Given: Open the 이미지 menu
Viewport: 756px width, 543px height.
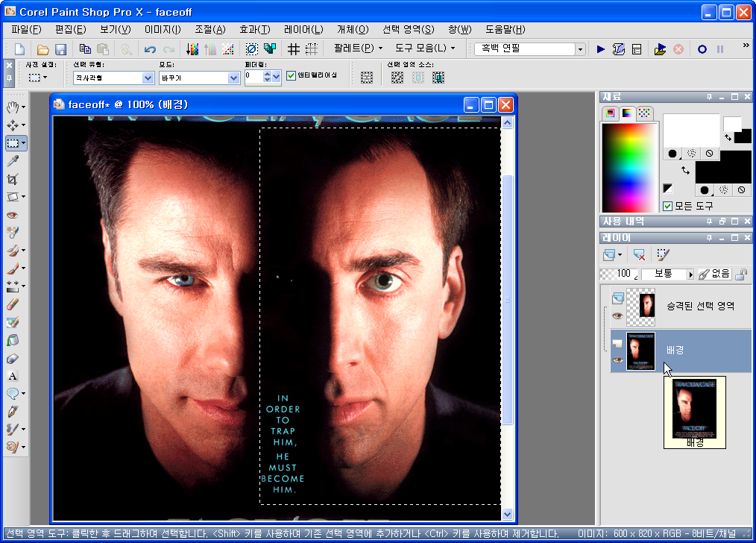Looking at the screenshot, I should click(163, 29).
